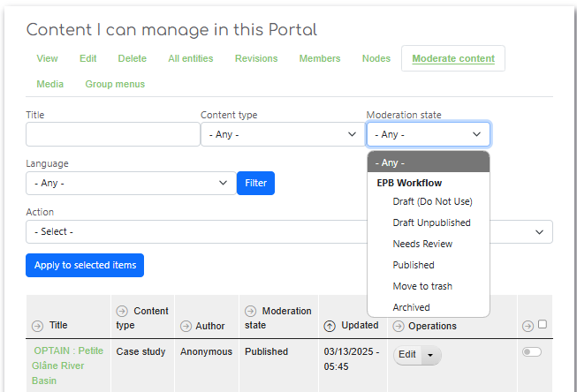The height and width of the screenshot is (392, 577).
Task: Open the Group menus tab
Action: tap(115, 84)
